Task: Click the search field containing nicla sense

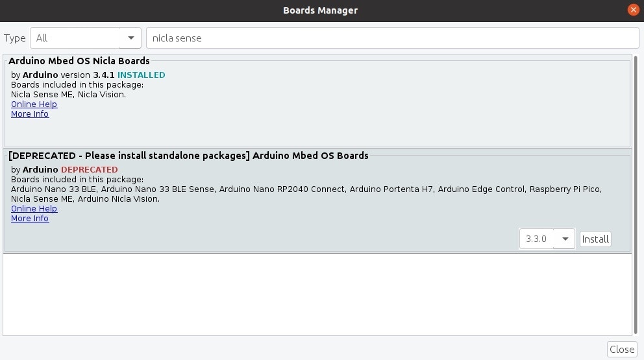Action: (x=392, y=38)
